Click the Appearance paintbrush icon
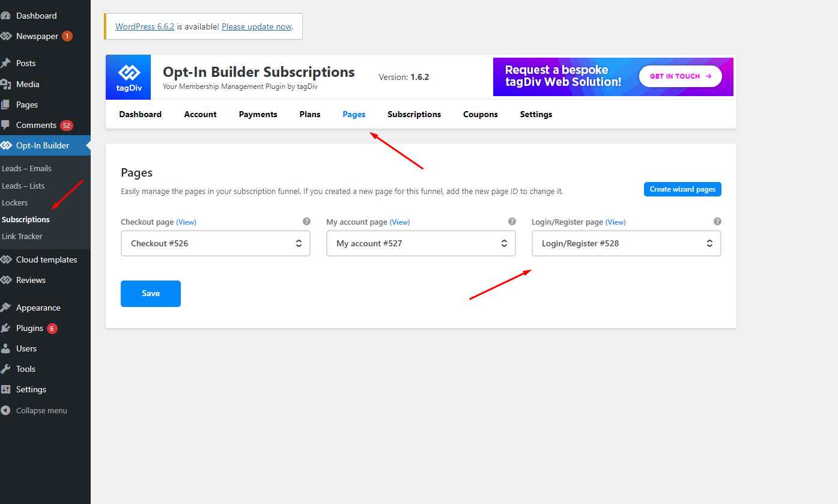 click(x=5, y=308)
